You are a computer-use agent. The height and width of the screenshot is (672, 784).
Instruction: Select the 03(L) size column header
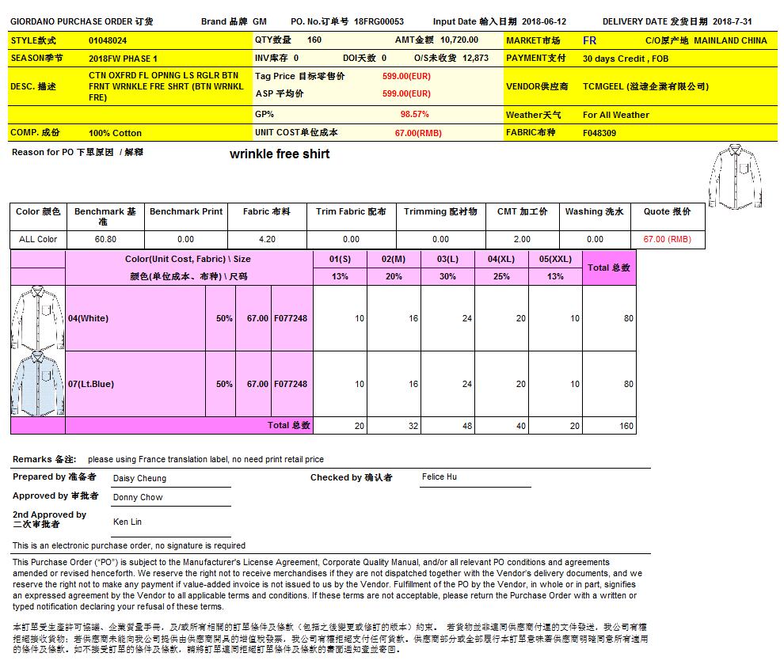tap(447, 259)
